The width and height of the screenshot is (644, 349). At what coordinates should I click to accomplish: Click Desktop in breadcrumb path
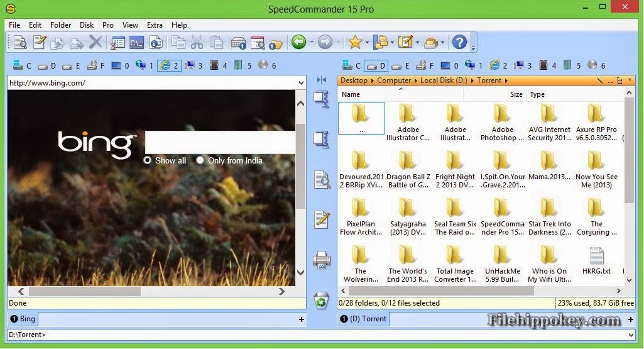pos(354,80)
